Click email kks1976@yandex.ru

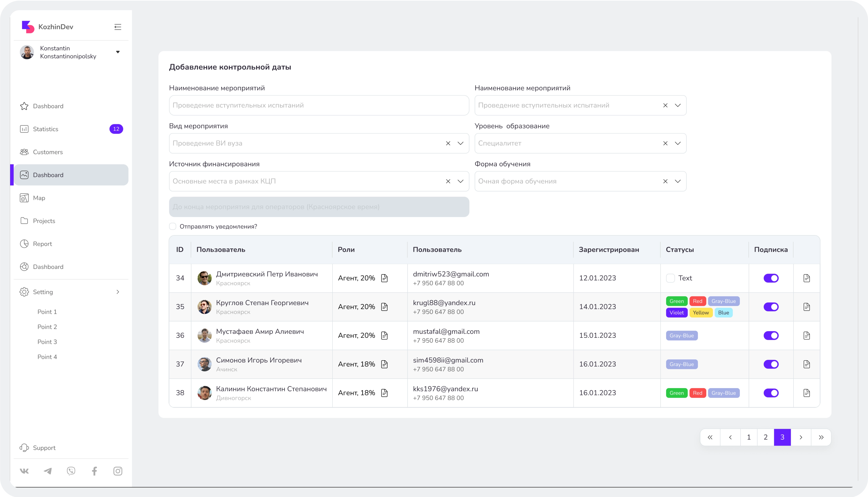[445, 389]
